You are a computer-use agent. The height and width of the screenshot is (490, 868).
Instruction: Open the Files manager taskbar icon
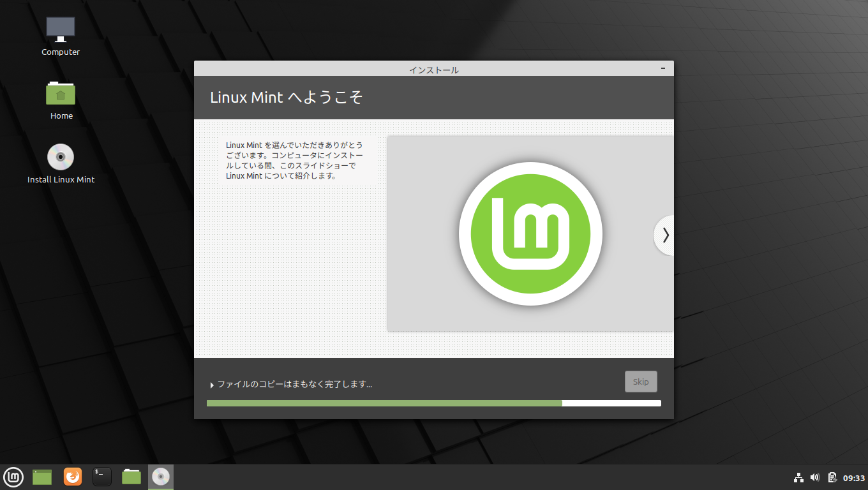pos(131,477)
